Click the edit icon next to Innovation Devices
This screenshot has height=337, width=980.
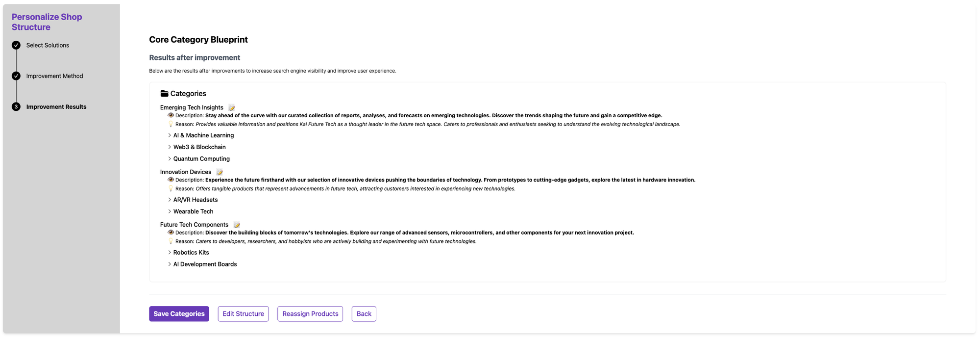coord(220,172)
